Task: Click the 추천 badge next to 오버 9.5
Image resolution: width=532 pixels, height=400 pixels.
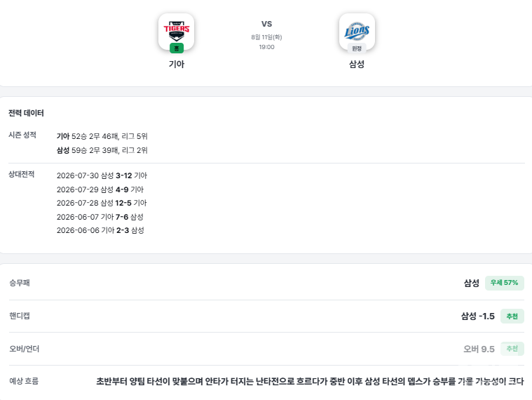Action: click(512, 349)
